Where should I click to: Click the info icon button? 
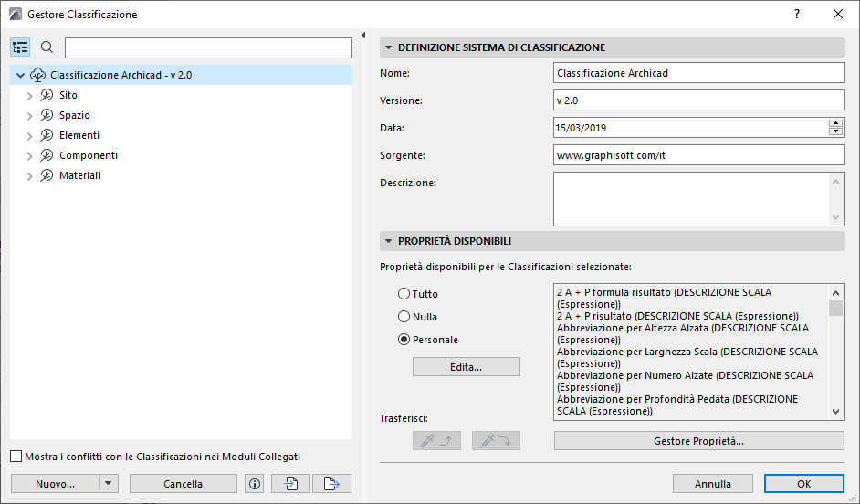pyautogui.click(x=255, y=484)
